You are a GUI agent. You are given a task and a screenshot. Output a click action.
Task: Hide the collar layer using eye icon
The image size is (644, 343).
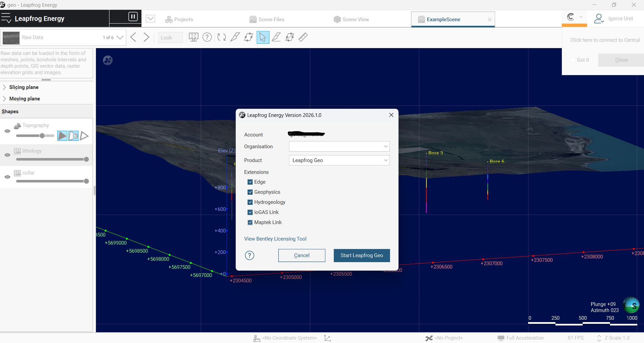[7, 177]
